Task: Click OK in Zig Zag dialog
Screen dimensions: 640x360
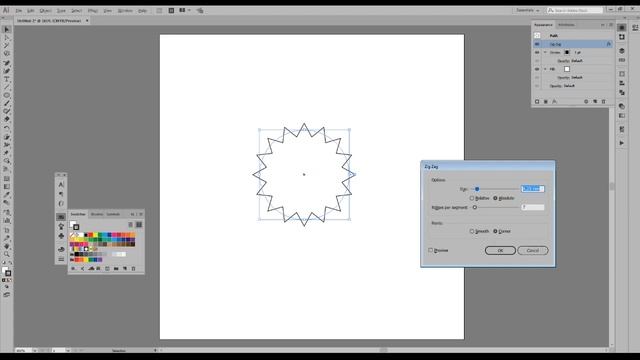Action: (x=500, y=250)
